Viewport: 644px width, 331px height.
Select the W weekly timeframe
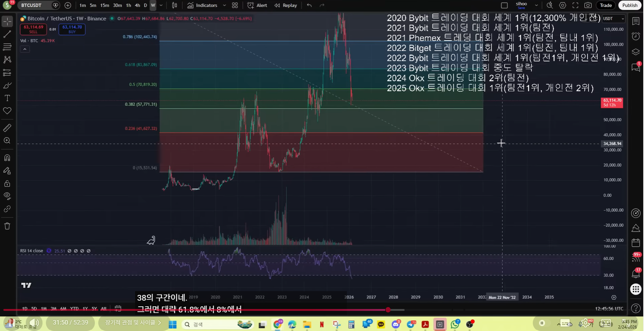click(153, 5)
